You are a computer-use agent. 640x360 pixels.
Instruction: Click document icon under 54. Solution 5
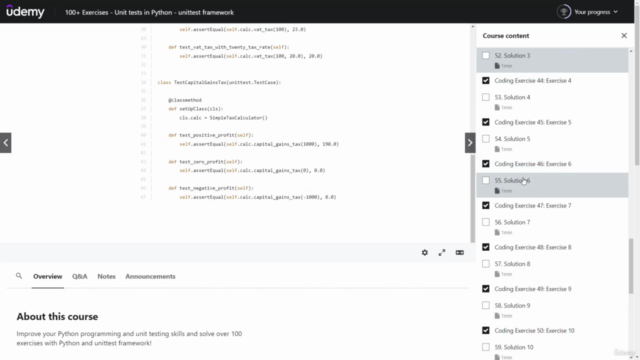[x=497, y=149]
